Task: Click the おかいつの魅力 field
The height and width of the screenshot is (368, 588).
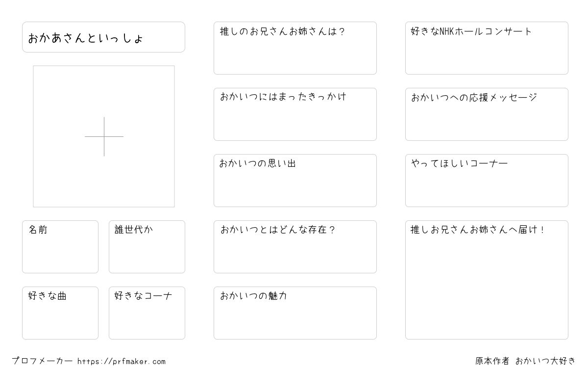Action: coord(295,313)
